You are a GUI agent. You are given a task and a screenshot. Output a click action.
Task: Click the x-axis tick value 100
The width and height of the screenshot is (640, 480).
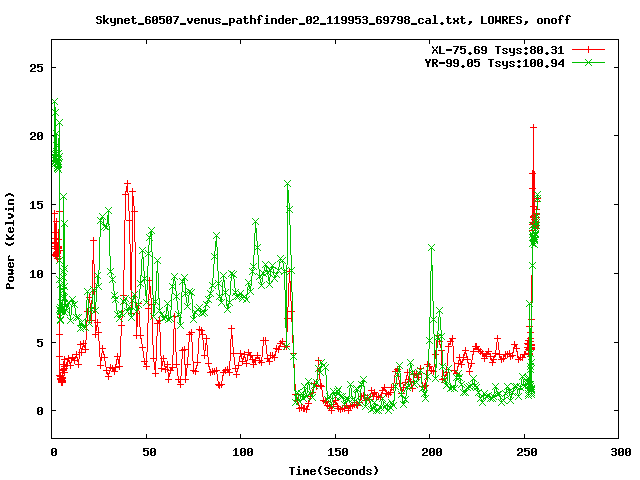(x=242, y=452)
